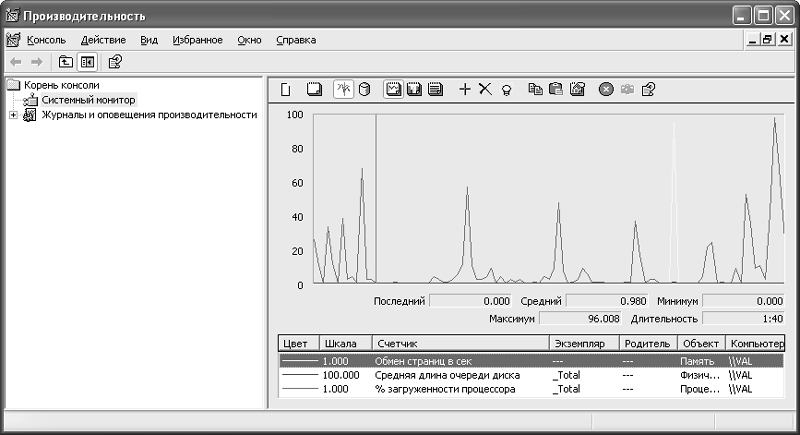The height and width of the screenshot is (435, 800).
Task: Click the Счетчик column header
Action: (459, 343)
